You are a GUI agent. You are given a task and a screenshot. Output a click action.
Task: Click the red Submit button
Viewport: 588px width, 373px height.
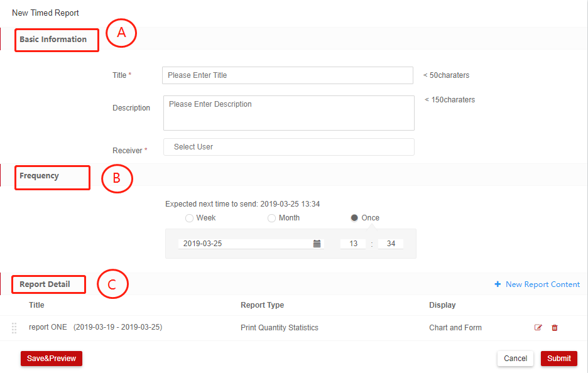[x=558, y=359]
